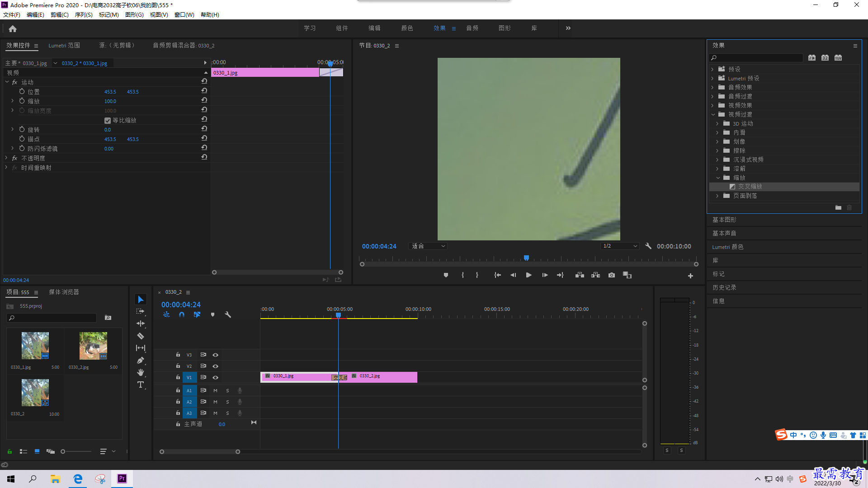Image resolution: width=868 pixels, height=488 pixels.
Task: Open Program monitor settings wrench
Action: pos(648,246)
